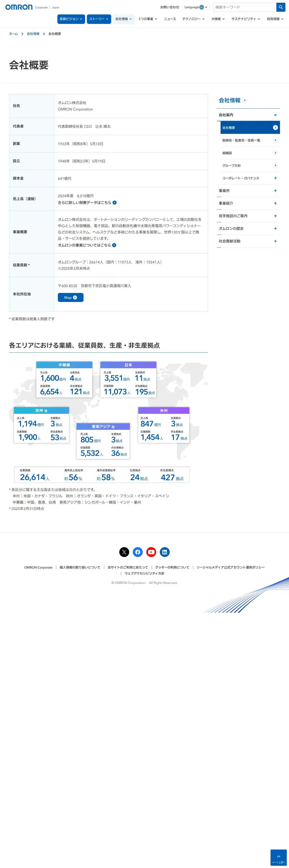Collapse the 会社案内 sidebar section

(x=275, y=115)
